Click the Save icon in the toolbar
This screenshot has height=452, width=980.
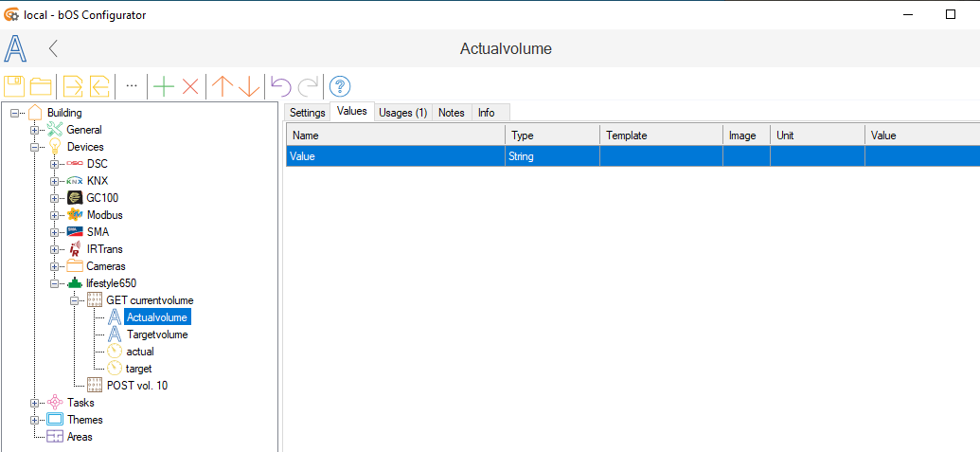click(x=14, y=86)
